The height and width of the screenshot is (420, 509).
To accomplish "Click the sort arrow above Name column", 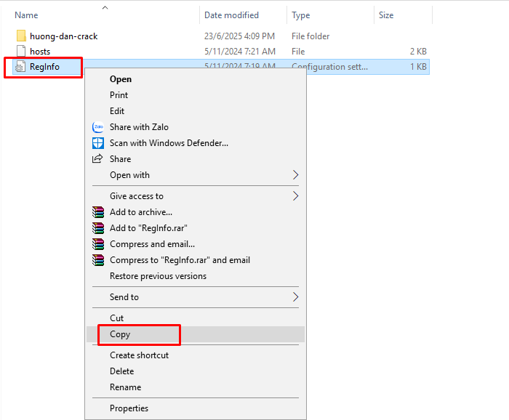I will (x=105, y=7).
